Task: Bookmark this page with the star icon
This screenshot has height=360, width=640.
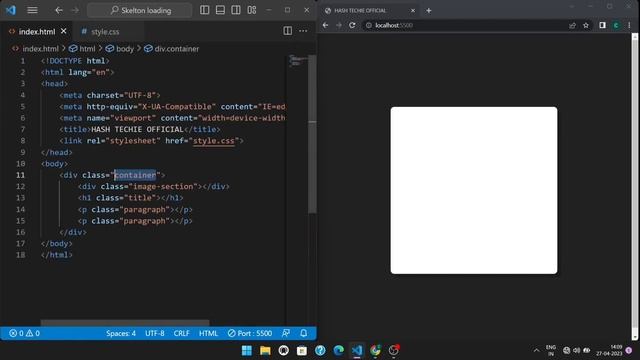Action: [x=586, y=25]
